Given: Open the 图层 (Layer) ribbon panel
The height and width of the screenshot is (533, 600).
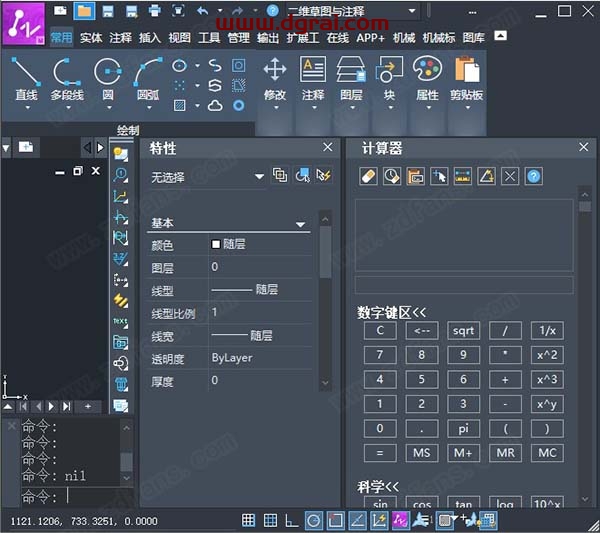Looking at the screenshot, I should pos(351,78).
